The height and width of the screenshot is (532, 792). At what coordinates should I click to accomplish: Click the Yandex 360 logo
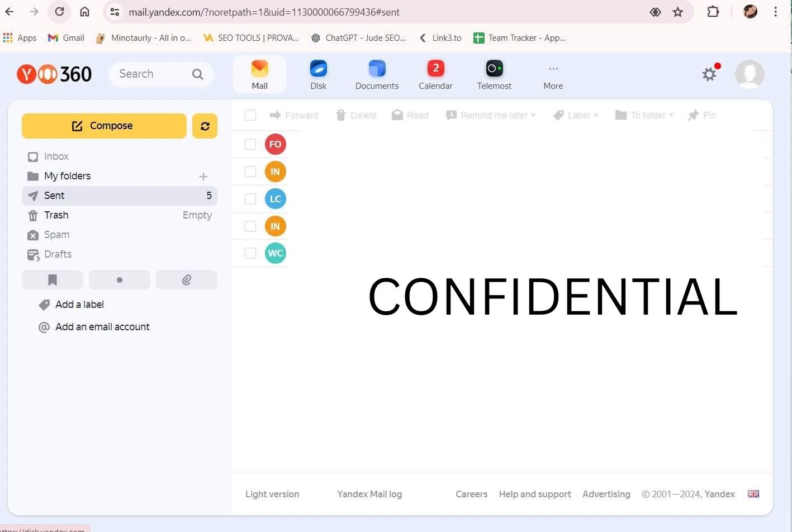coord(54,74)
